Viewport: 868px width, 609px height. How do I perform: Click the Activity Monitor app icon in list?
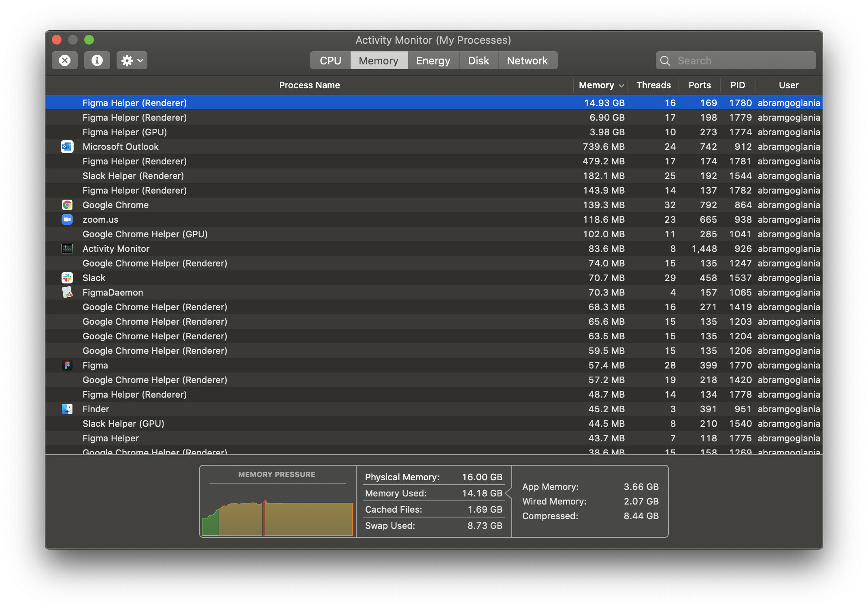pos(67,249)
